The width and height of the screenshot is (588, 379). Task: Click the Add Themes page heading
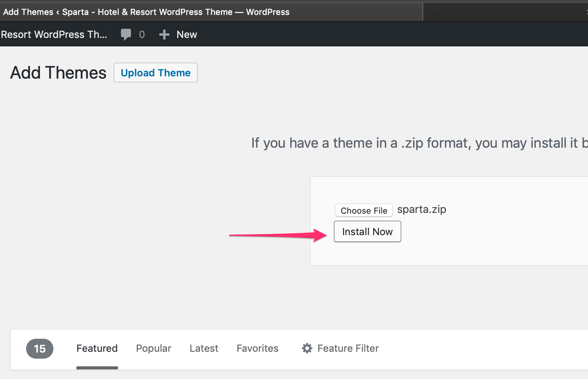tap(58, 73)
